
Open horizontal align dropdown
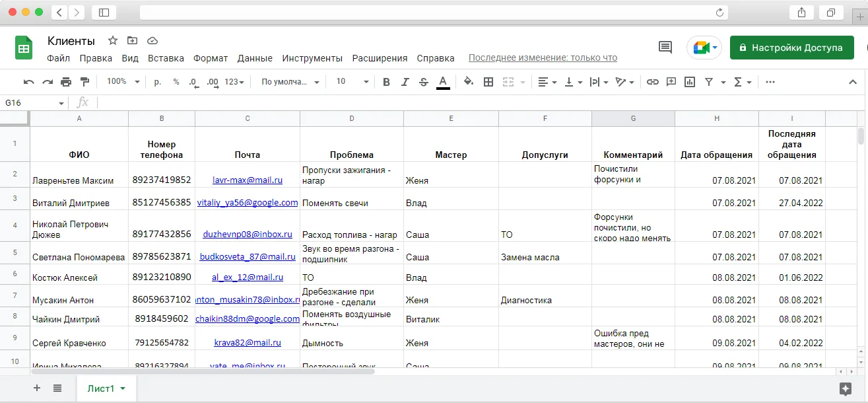pos(547,82)
